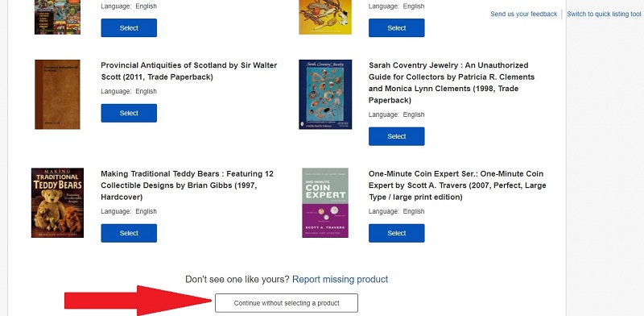Select the Sarah Coventry Jewelry guide
Screen dimensions: 644x316
[x=396, y=136]
